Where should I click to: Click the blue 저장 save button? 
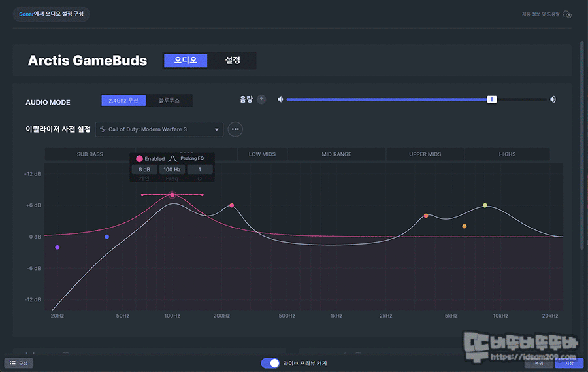click(x=569, y=363)
